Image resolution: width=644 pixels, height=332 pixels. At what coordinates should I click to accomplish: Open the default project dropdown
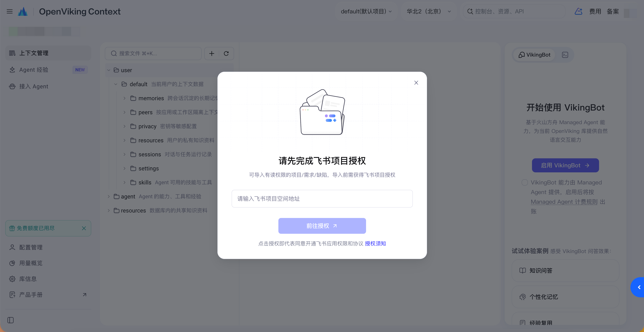point(366,11)
